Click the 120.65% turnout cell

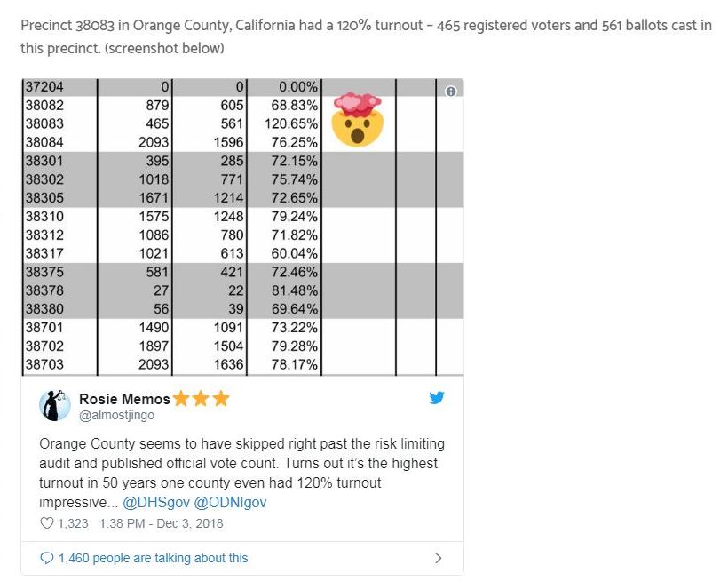(x=291, y=124)
